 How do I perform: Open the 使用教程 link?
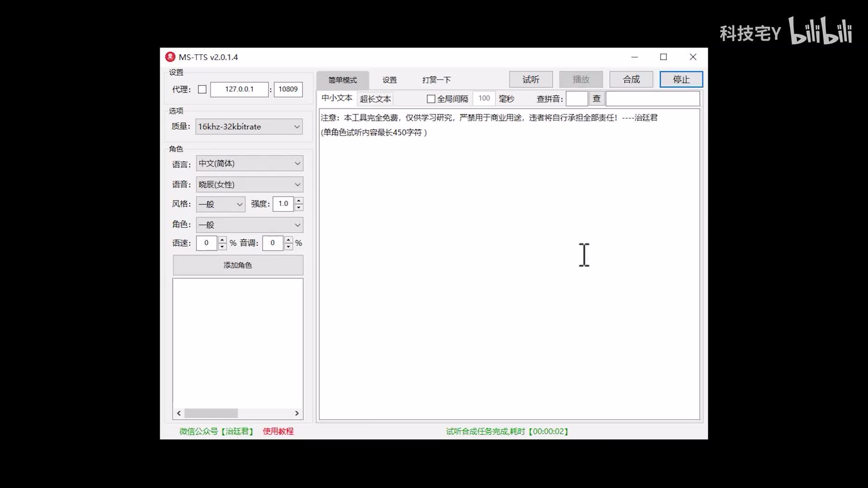(x=278, y=431)
